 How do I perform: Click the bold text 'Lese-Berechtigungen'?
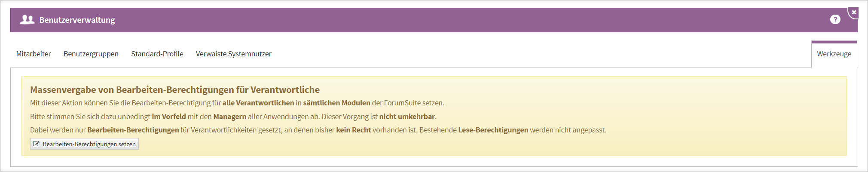click(x=493, y=130)
